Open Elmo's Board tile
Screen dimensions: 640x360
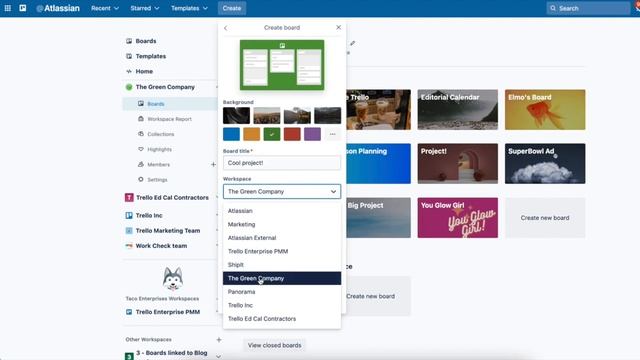[x=545, y=110]
